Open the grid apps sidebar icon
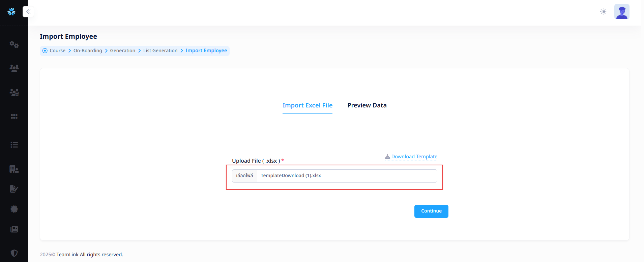Viewport: 644px width, 262px height. coord(14,117)
